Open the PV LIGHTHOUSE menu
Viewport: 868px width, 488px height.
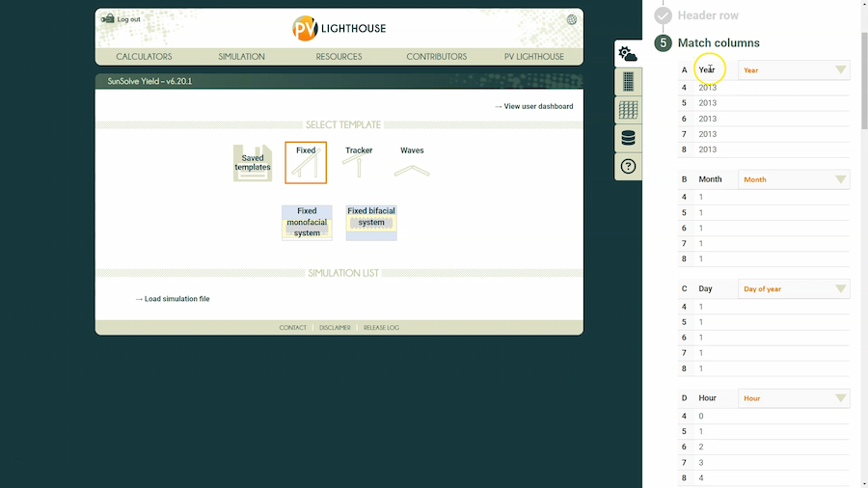click(x=533, y=57)
